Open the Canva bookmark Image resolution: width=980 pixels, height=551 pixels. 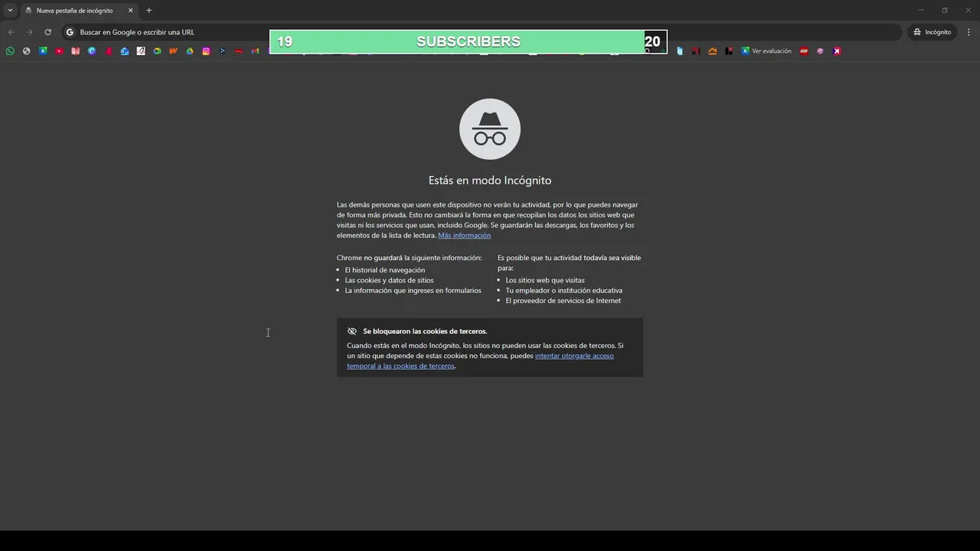pos(92,51)
